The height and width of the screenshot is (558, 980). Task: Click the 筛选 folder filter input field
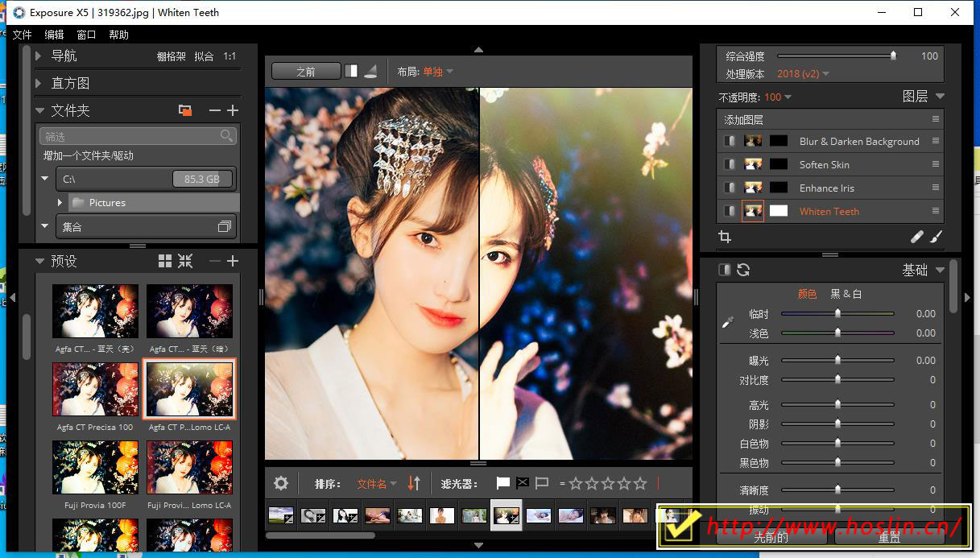pyautogui.click(x=138, y=136)
